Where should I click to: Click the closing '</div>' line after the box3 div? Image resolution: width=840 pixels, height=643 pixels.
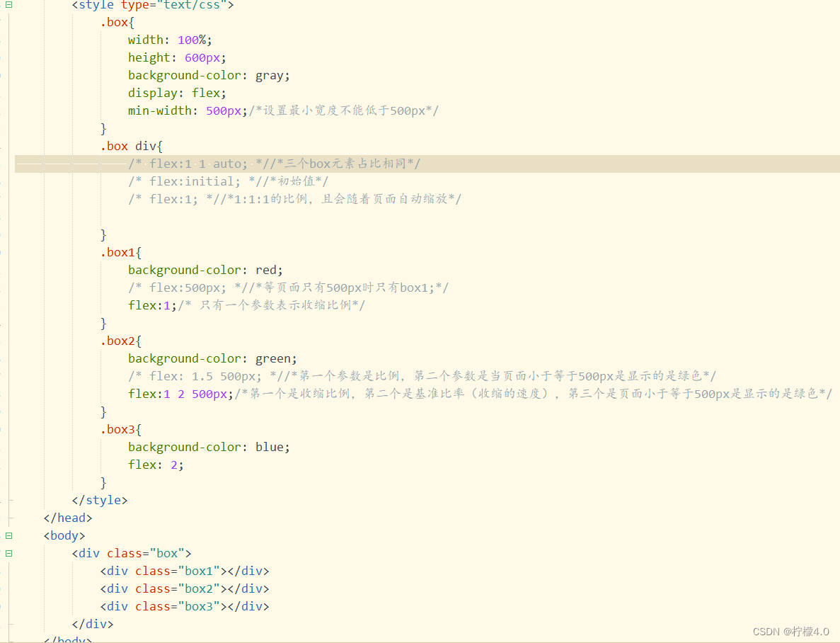[93, 624]
